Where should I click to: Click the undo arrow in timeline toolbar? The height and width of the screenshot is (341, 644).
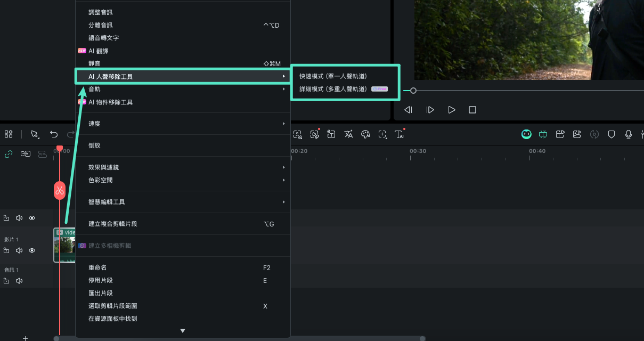[x=53, y=134]
